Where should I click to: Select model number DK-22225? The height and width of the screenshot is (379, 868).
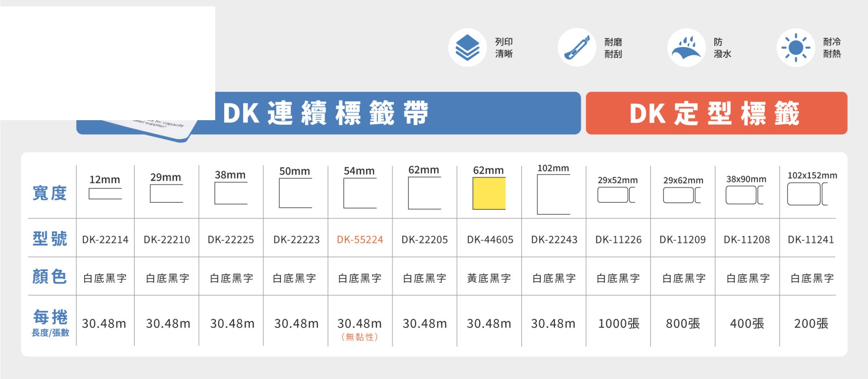click(x=231, y=240)
